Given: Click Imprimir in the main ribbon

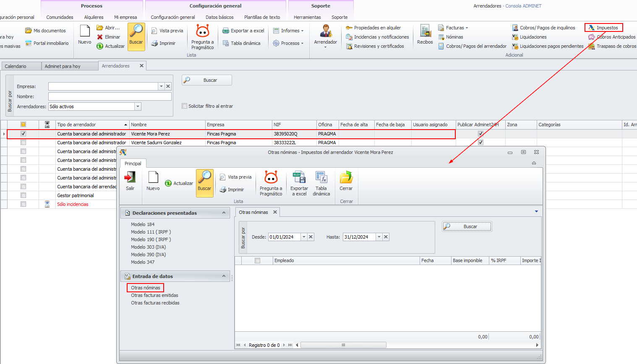Looking at the screenshot, I should click(163, 43).
